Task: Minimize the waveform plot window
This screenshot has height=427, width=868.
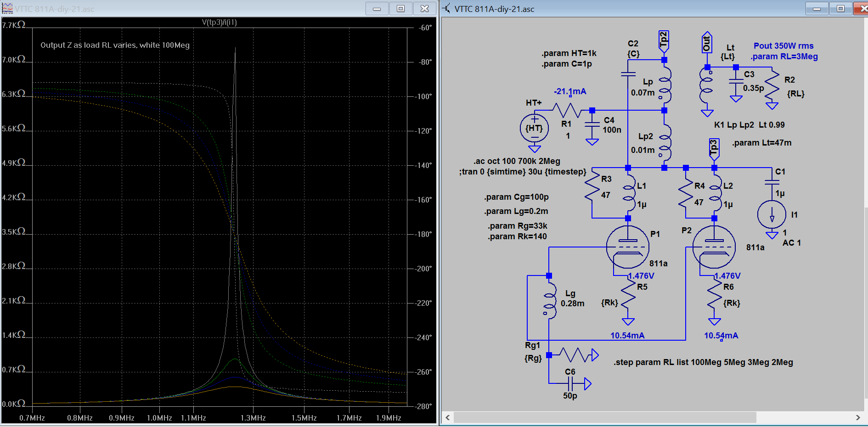Action: point(377,9)
